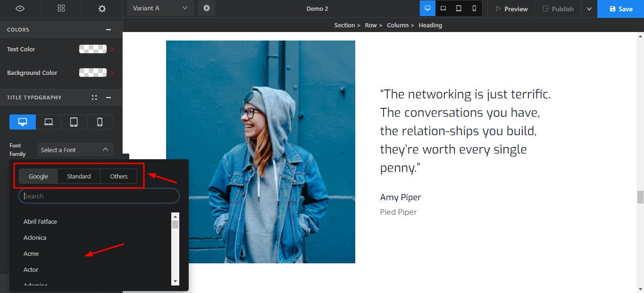644x293 pixels.
Task: Switch to laptop view in top toolbar
Action: (443, 8)
